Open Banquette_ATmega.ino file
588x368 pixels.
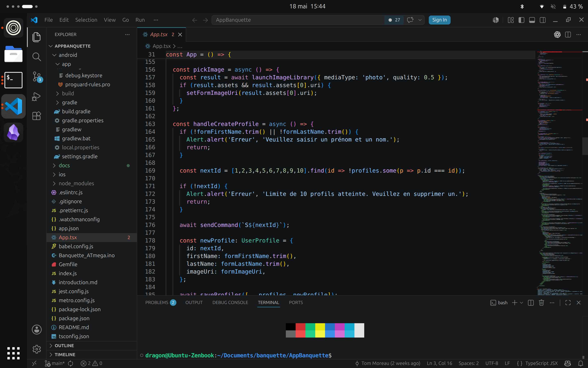click(x=92, y=255)
